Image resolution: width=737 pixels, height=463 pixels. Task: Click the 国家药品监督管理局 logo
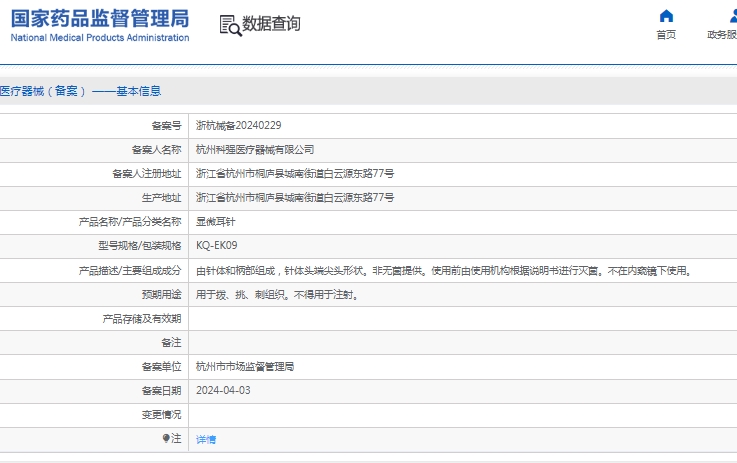pos(100,25)
